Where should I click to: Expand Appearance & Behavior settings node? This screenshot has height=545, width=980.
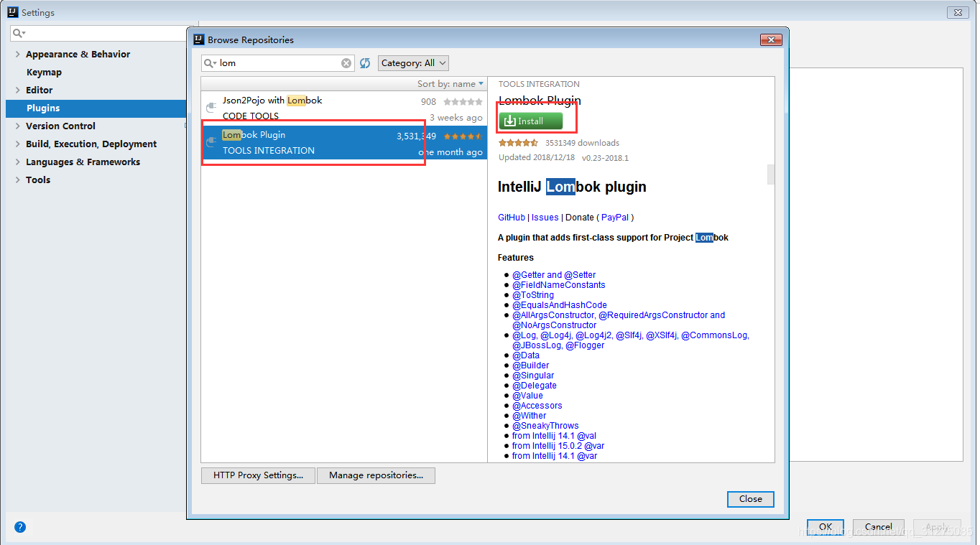click(18, 54)
